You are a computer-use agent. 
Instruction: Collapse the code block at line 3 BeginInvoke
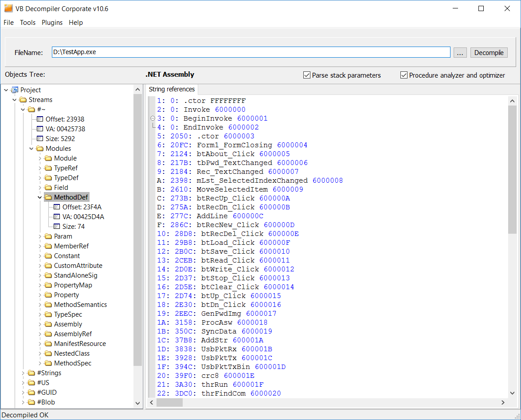tap(153, 118)
